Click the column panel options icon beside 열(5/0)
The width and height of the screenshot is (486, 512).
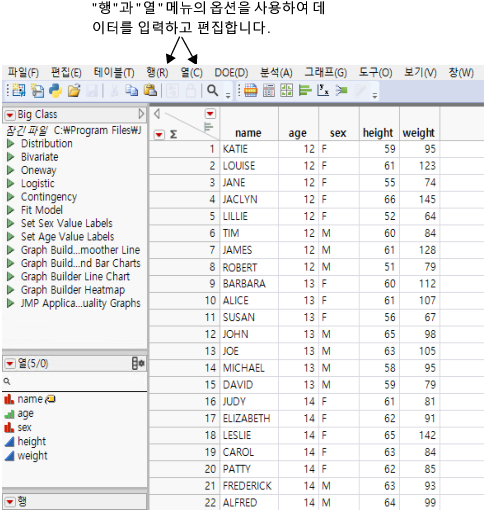coord(138,363)
